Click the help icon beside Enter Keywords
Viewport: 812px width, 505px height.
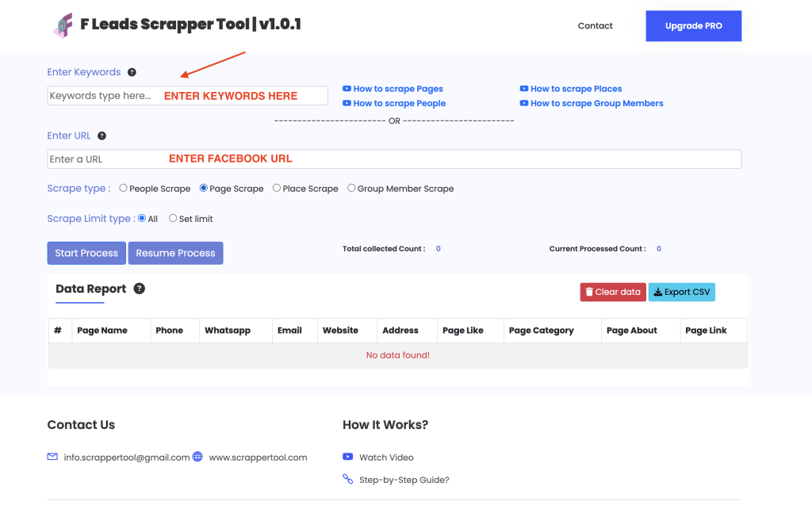point(132,72)
